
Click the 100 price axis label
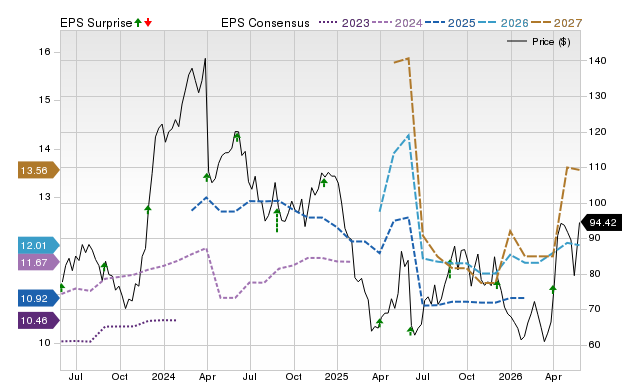pyautogui.click(x=597, y=202)
